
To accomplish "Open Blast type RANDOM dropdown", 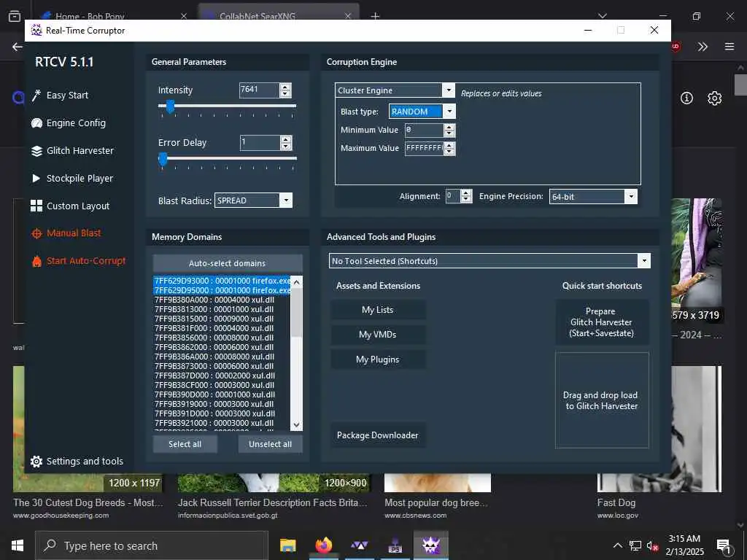I will 449,112.
